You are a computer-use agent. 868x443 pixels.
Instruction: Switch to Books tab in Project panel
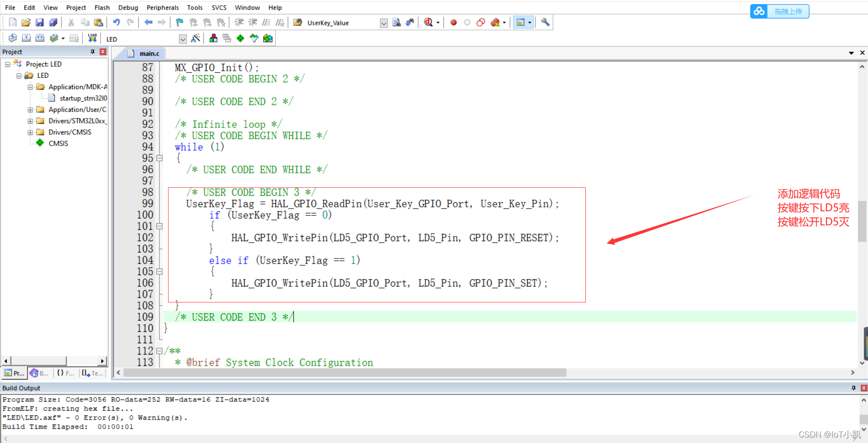click(x=39, y=373)
